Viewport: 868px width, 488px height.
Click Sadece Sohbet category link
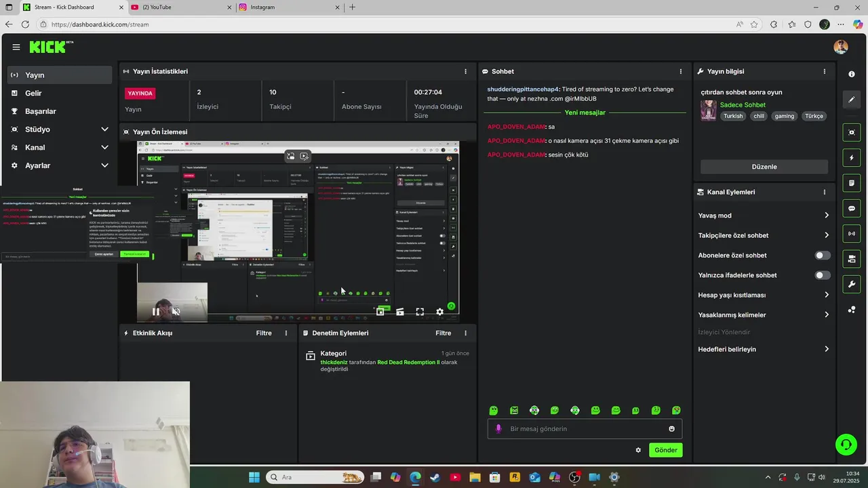point(743,105)
